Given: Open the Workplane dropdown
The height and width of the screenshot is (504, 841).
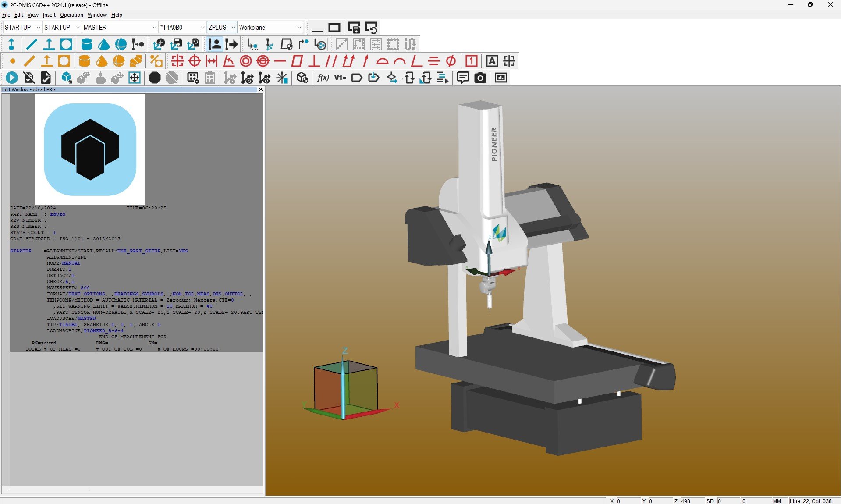Looking at the screenshot, I should coord(270,28).
